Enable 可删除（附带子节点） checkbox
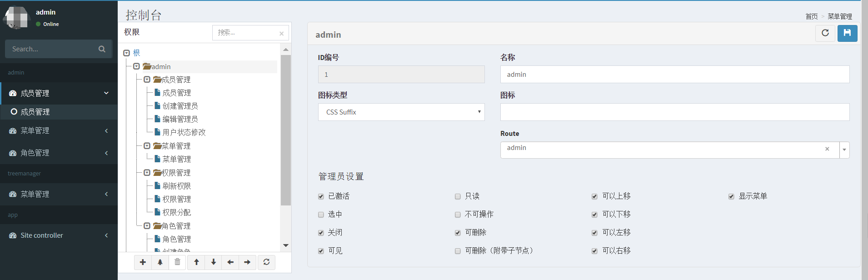The image size is (868, 280). (x=458, y=251)
